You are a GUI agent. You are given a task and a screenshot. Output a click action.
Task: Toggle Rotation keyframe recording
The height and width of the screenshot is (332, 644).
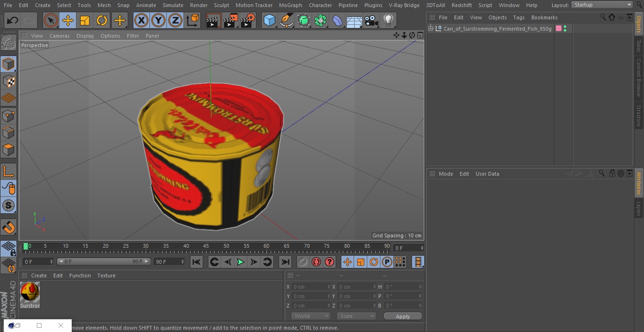[374, 262]
